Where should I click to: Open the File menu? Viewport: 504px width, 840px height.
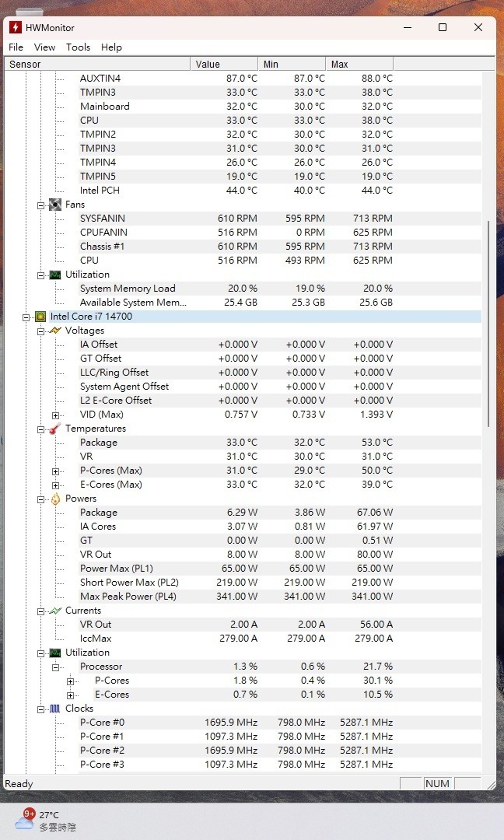tap(16, 47)
